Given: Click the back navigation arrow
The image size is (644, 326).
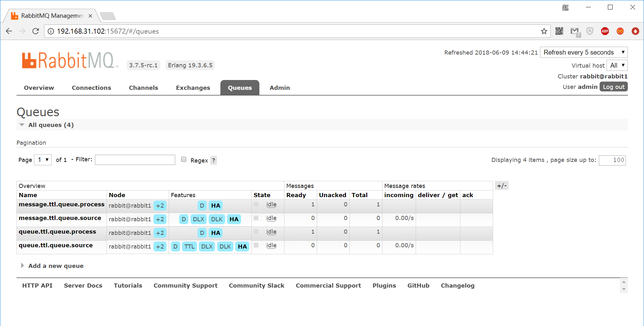Looking at the screenshot, I should click(x=9, y=31).
